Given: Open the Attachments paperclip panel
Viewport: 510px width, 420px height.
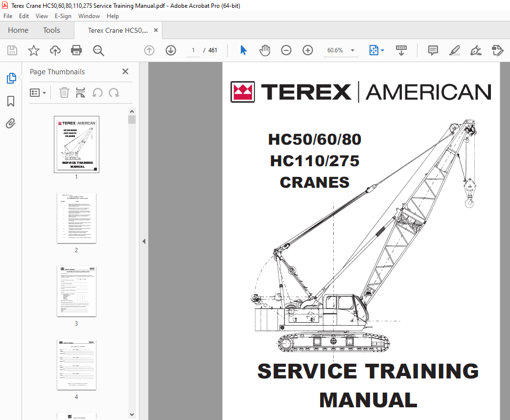Looking at the screenshot, I should point(11,123).
